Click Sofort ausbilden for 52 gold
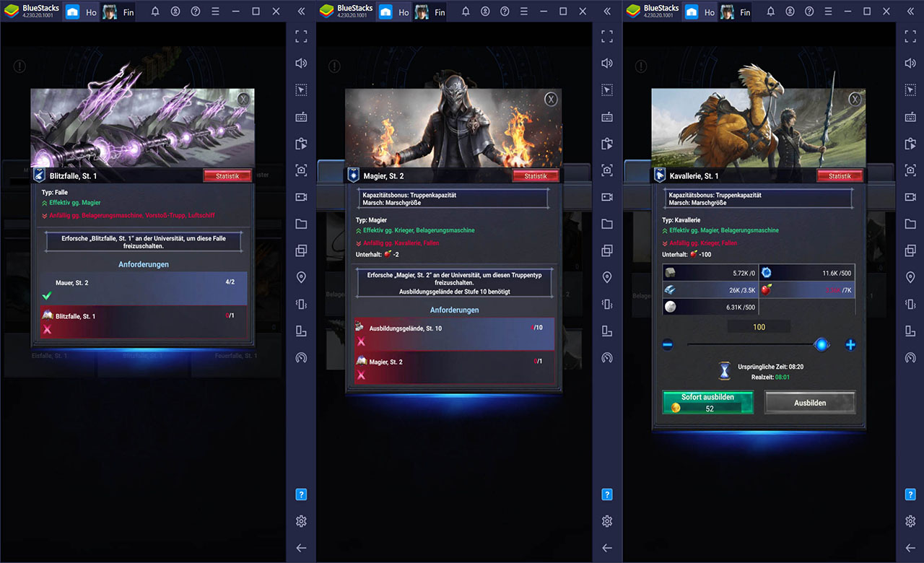The width and height of the screenshot is (924, 563). pos(707,403)
